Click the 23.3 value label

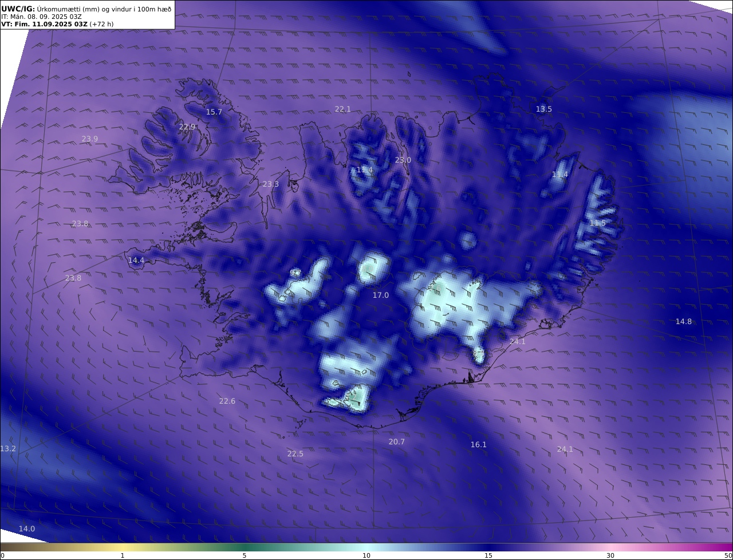coord(271,184)
